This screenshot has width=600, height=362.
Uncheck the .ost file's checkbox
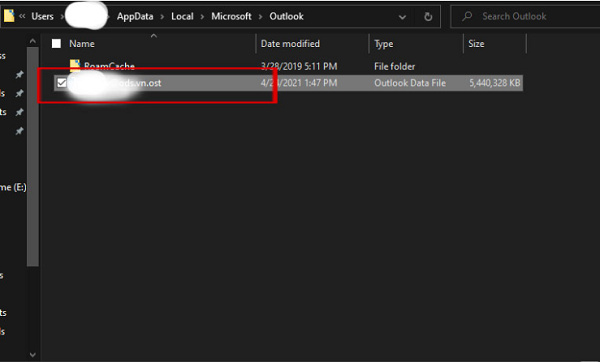tap(61, 83)
